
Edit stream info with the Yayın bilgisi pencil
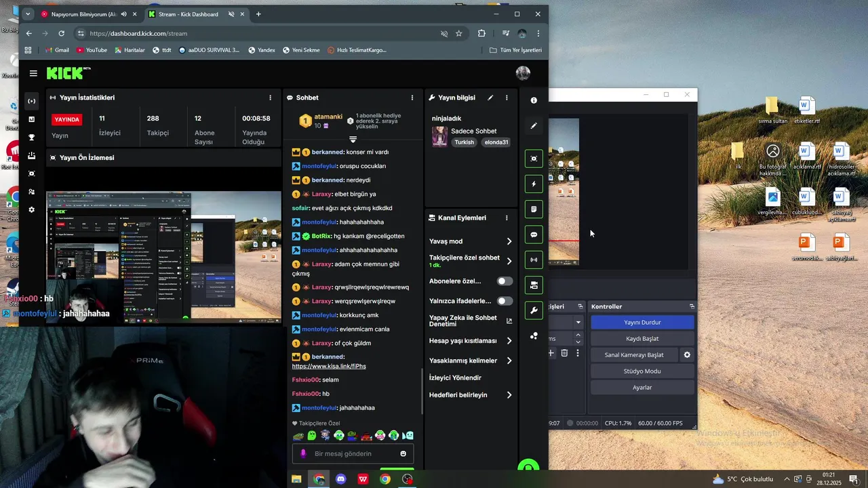(490, 98)
